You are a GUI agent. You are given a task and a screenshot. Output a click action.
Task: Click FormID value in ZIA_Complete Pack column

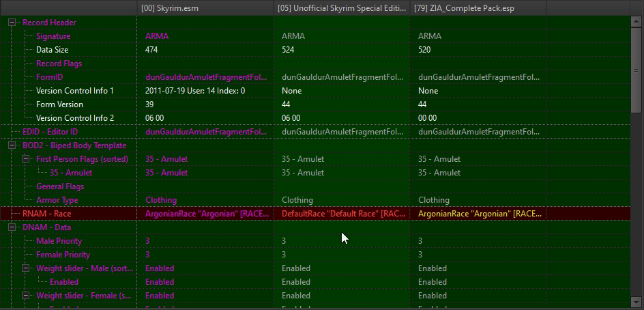(479, 77)
